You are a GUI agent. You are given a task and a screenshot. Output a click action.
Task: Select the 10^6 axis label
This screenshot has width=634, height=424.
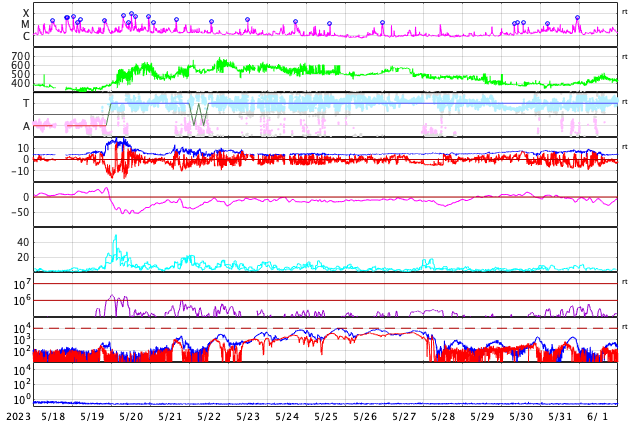[x=22, y=301]
